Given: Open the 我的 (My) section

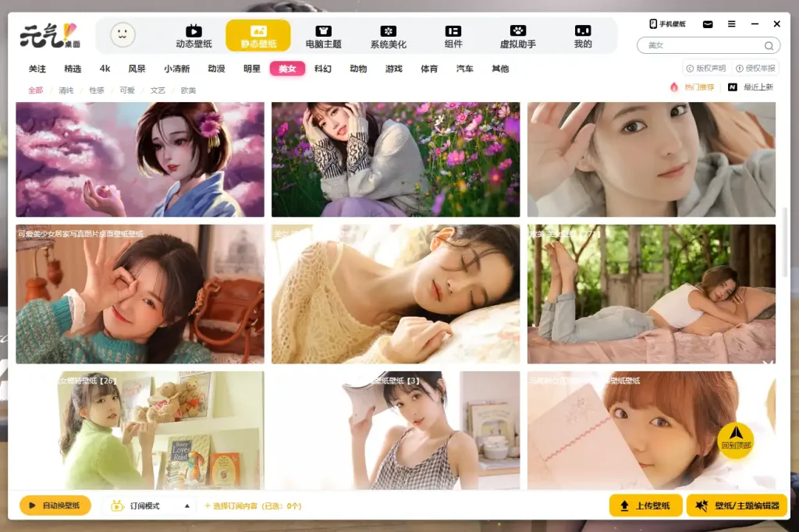Looking at the screenshot, I should pyautogui.click(x=582, y=36).
